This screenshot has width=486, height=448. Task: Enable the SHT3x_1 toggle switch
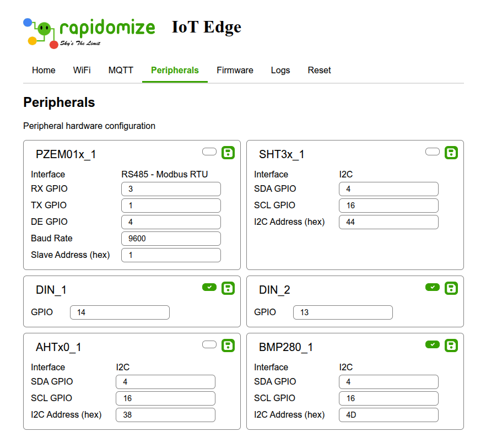[433, 152]
